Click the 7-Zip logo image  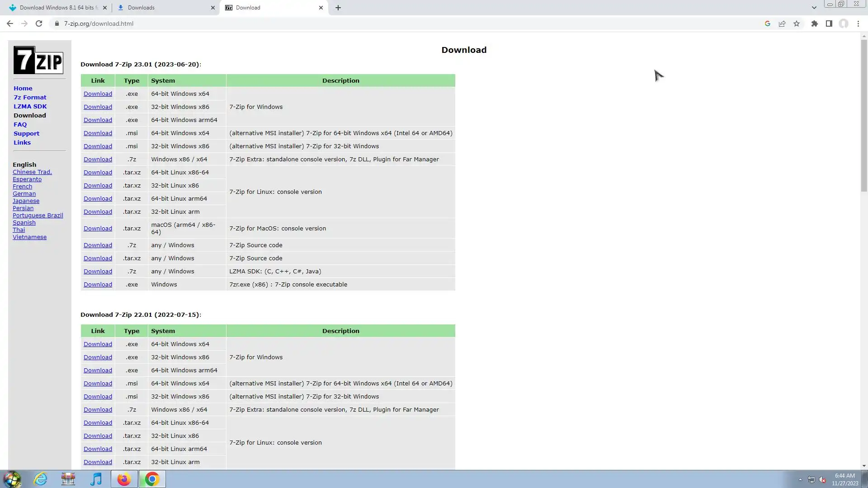pos(38,60)
